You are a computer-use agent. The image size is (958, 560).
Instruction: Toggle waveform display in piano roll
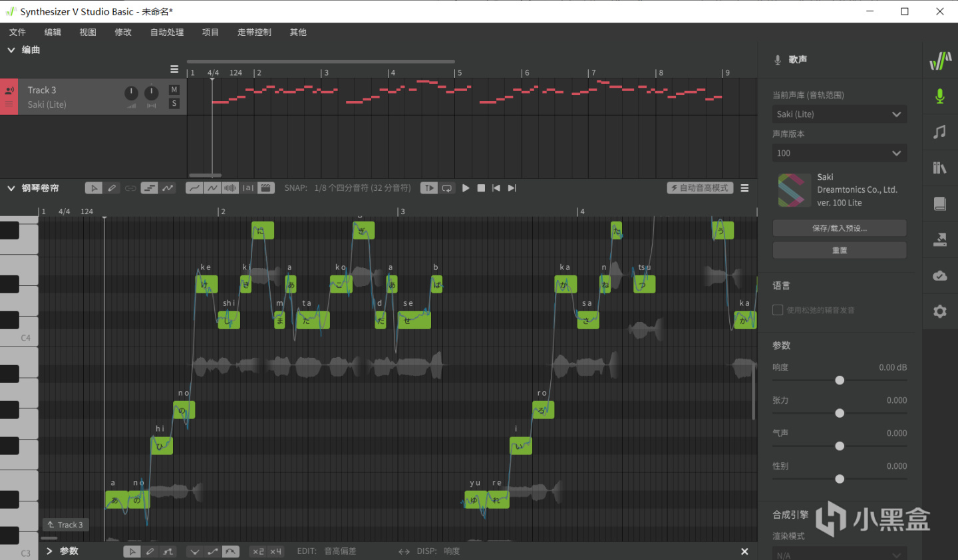(x=230, y=188)
